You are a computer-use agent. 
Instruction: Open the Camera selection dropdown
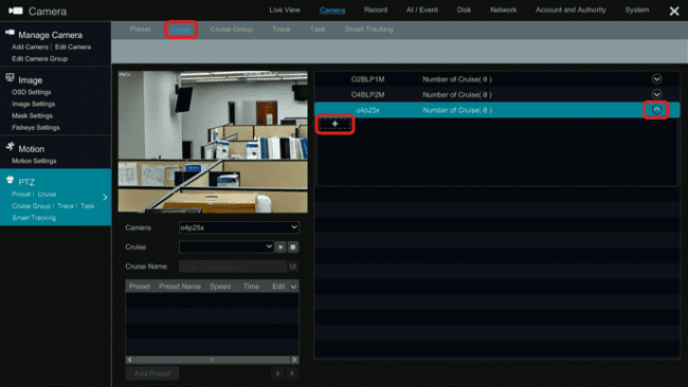click(239, 227)
